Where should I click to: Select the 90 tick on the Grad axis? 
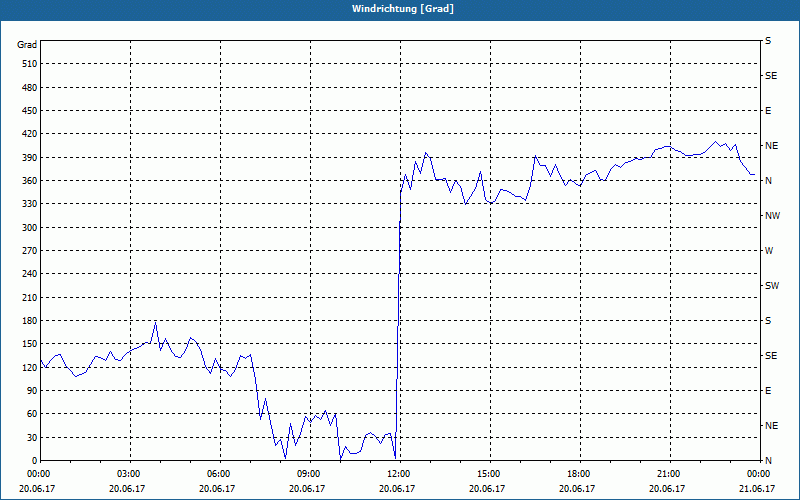(x=32, y=391)
